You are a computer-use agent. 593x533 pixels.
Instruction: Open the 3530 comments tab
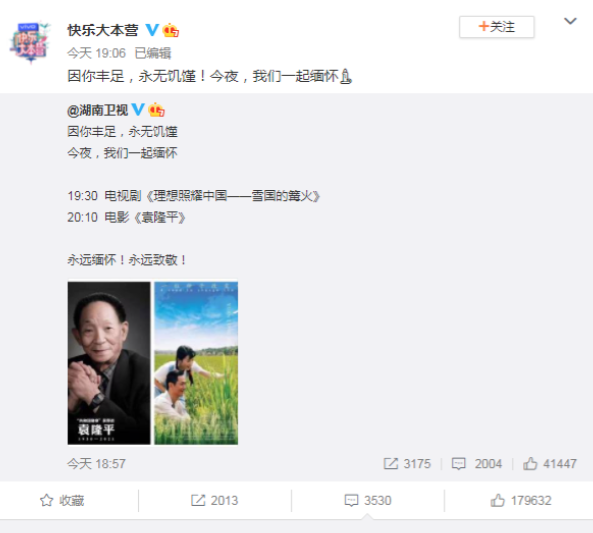tap(368, 500)
